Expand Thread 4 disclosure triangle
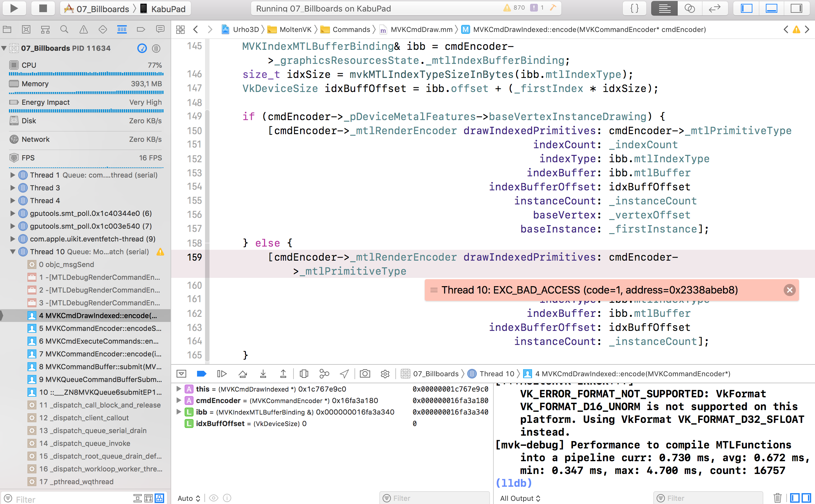Image resolution: width=815 pixels, height=504 pixels. pyautogui.click(x=13, y=200)
